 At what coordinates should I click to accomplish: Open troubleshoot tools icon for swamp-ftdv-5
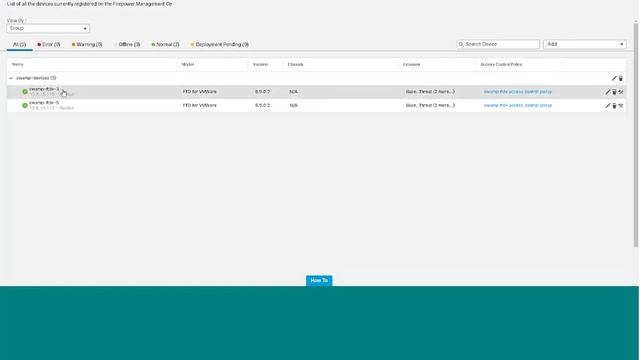[621, 106]
